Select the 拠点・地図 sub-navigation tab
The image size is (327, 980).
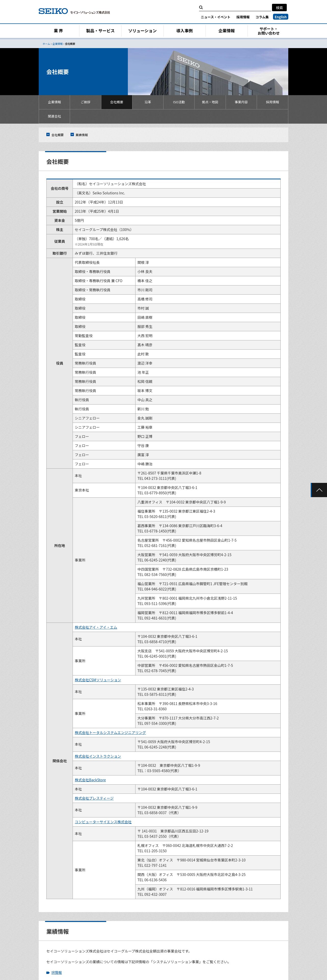tap(210, 102)
